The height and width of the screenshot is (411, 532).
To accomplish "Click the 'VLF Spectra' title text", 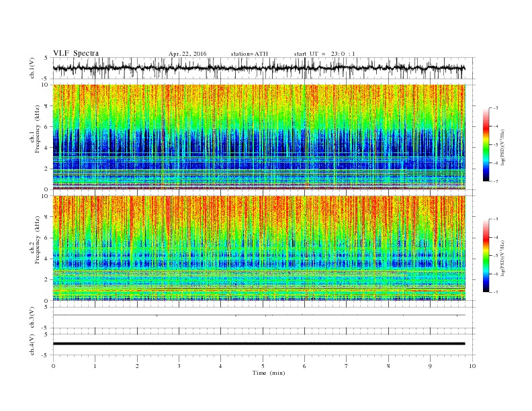I will click(76, 53).
